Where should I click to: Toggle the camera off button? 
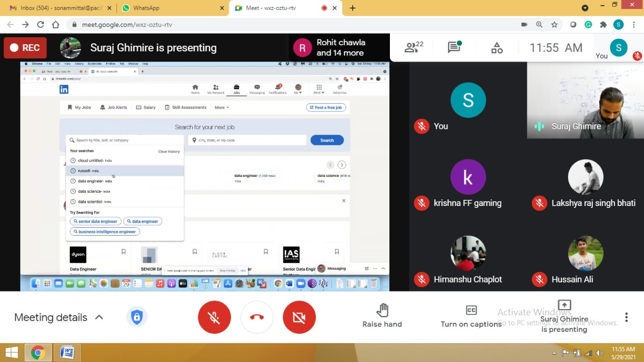pyautogui.click(x=299, y=317)
